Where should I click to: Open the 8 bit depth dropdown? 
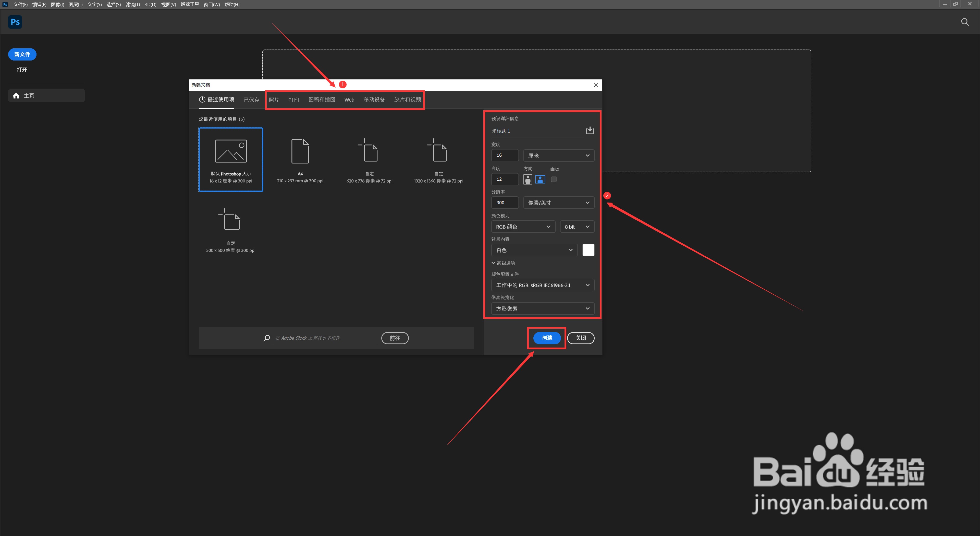[x=577, y=227]
